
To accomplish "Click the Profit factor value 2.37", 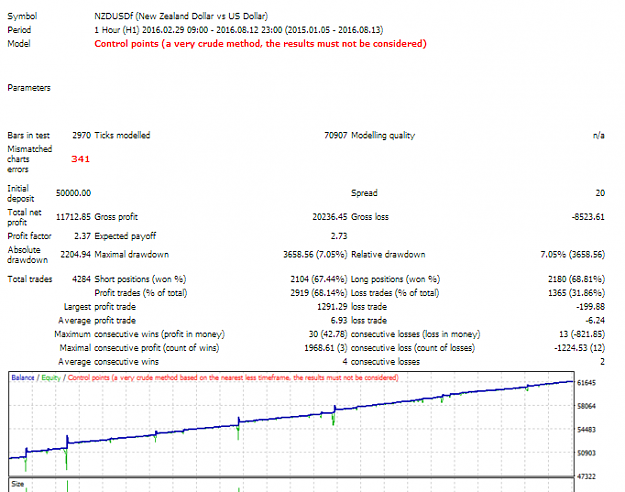I will tap(83, 236).
